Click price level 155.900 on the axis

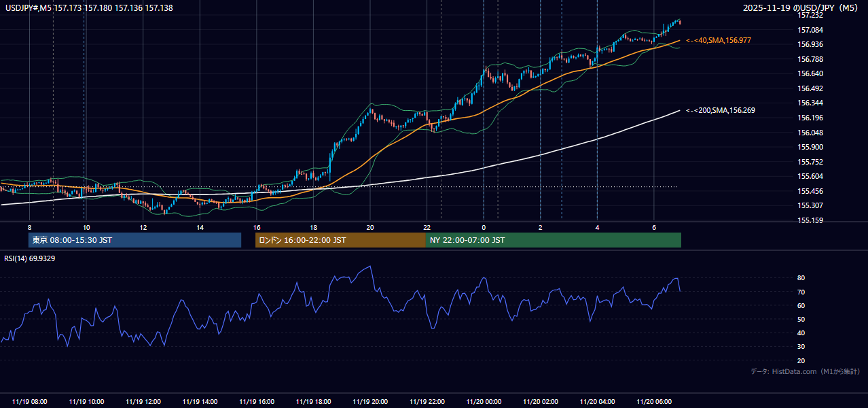coord(810,147)
